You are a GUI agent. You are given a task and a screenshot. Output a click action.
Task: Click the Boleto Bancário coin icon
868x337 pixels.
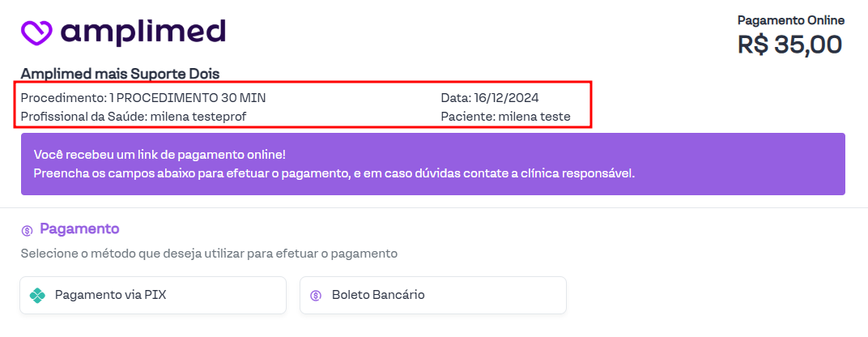coord(316,295)
